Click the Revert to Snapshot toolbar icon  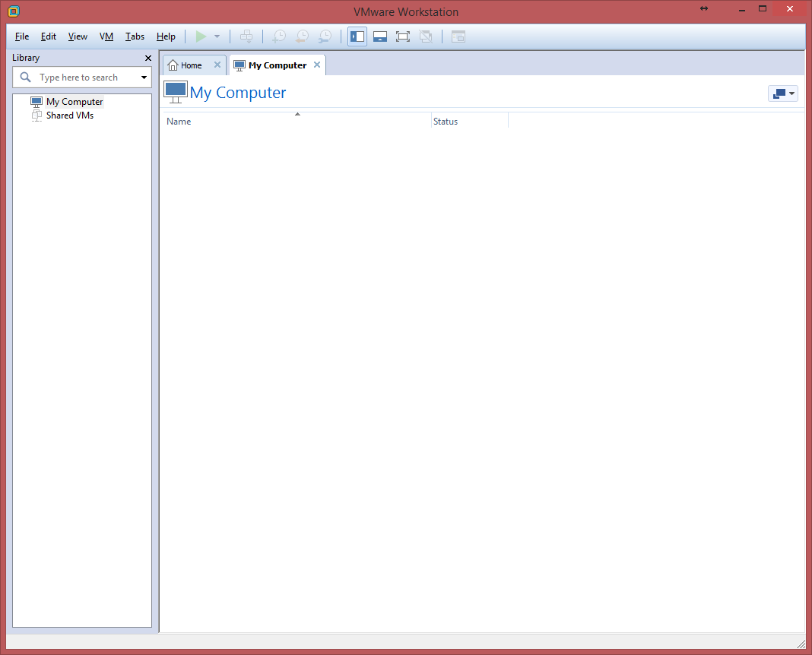coord(302,36)
